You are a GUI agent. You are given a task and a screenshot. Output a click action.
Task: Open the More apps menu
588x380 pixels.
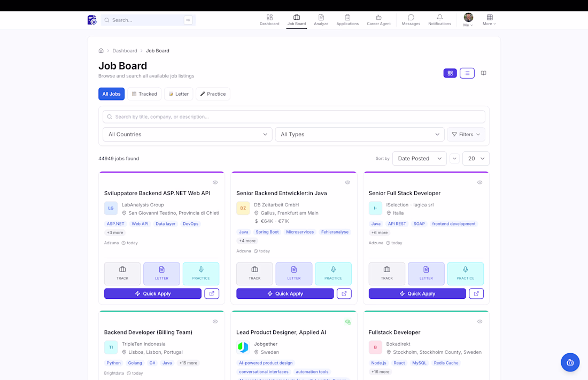pyautogui.click(x=489, y=20)
